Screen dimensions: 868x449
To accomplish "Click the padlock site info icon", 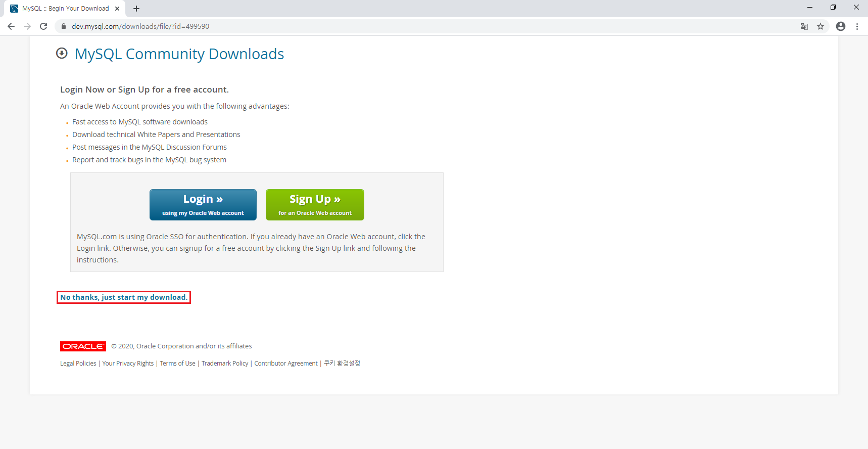I will coord(63,26).
